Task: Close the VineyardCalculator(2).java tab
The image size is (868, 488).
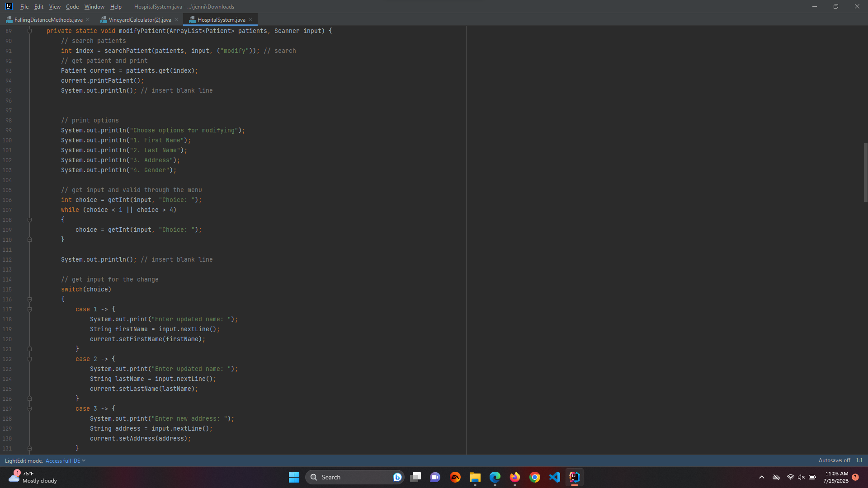Action: point(176,19)
